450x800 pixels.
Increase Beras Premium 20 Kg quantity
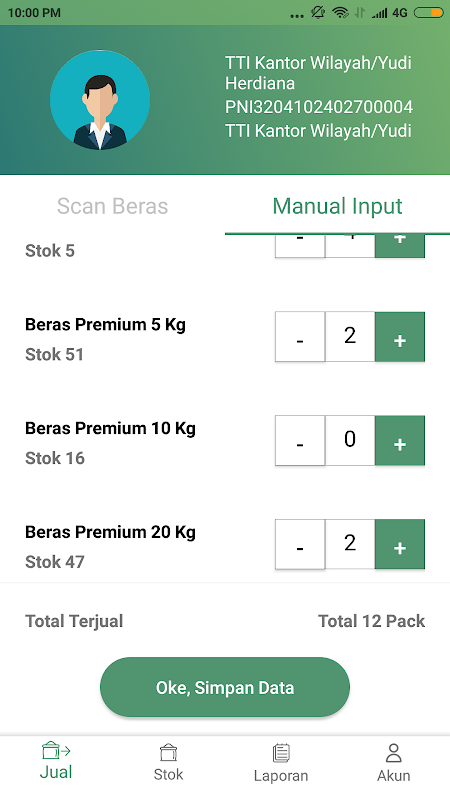400,544
